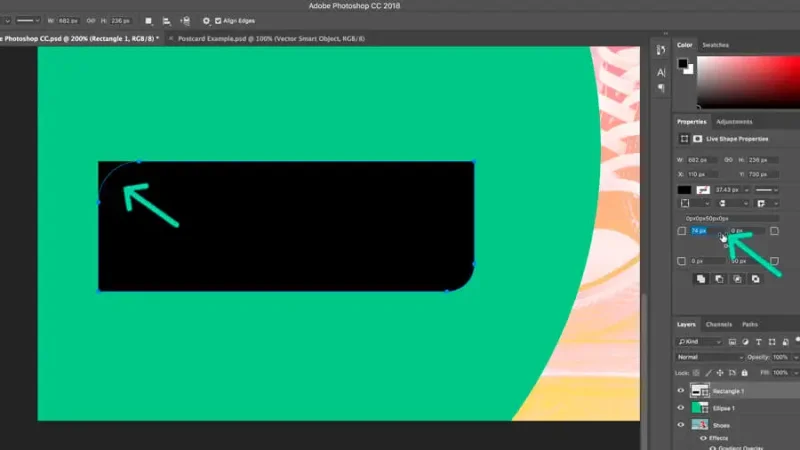Filter layers by smart objects icon
The height and width of the screenshot is (450, 800).
[785, 342]
